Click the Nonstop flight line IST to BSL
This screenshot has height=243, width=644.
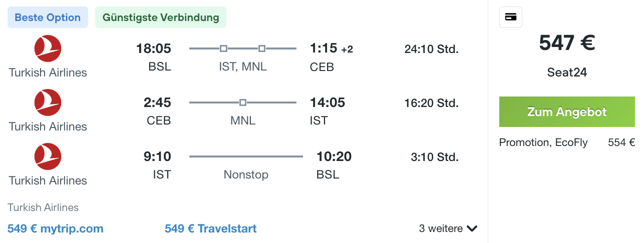coord(246,156)
